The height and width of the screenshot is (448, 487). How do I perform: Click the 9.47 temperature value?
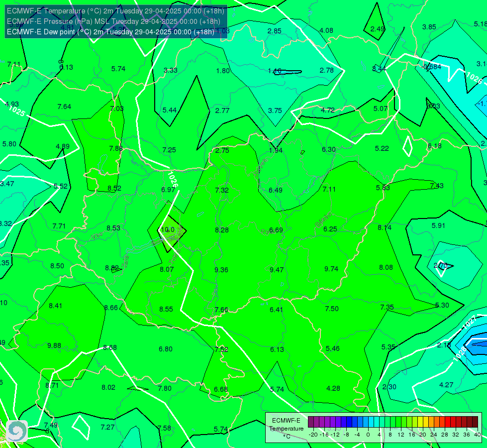click(277, 270)
